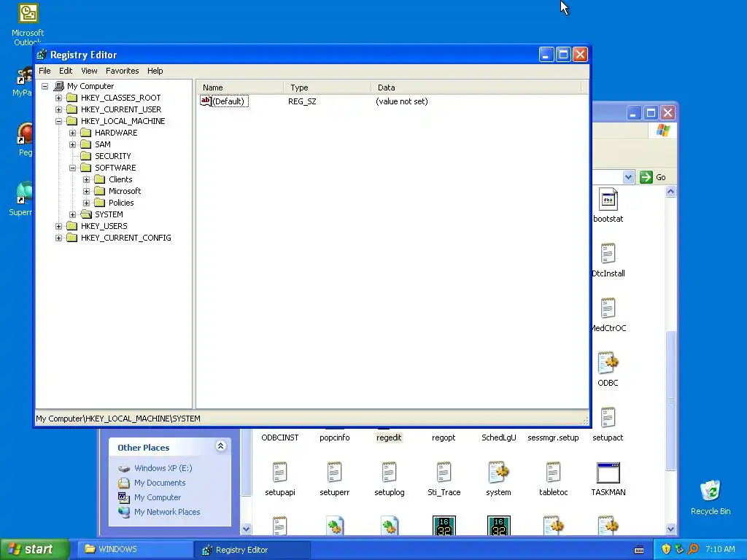Expand the Clients subkey
The height and width of the screenshot is (560, 747).
point(86,179)
